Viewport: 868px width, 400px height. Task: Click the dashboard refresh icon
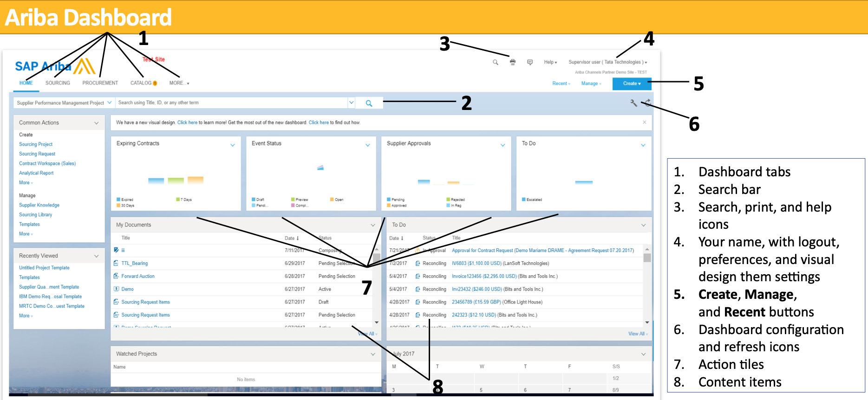647,103
